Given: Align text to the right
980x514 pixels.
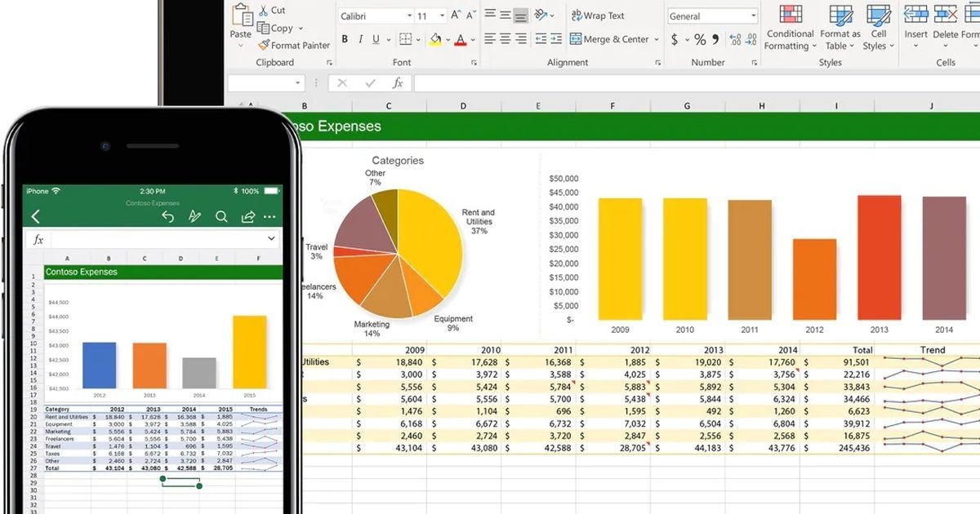Looking at the screenshot, I should click(521, 39).
